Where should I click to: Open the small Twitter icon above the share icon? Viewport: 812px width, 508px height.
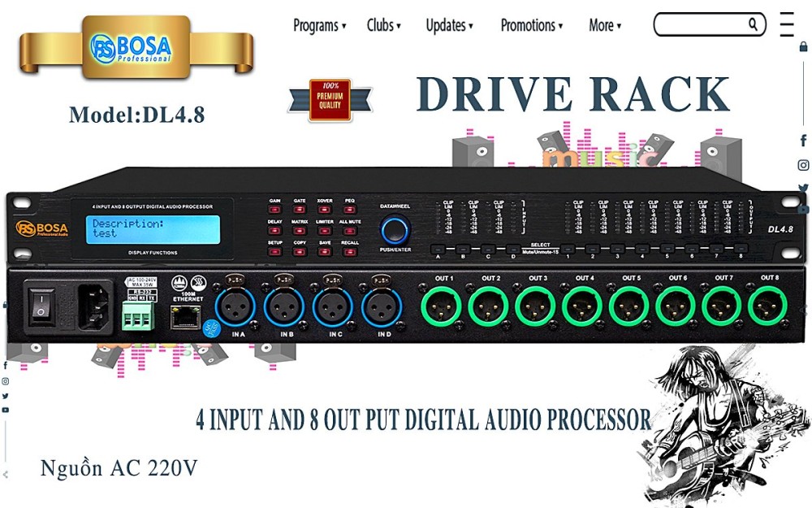(x=5, y=396)
